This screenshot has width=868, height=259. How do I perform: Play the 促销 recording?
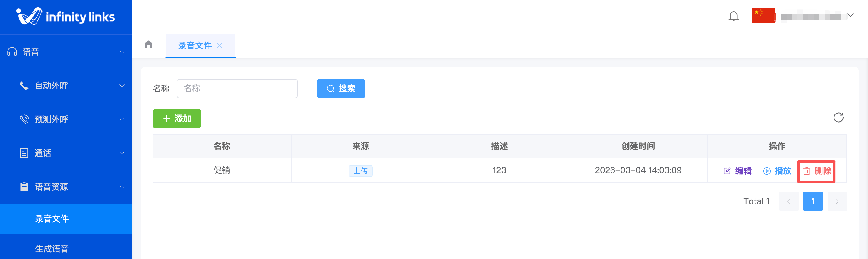coord(777,171)
